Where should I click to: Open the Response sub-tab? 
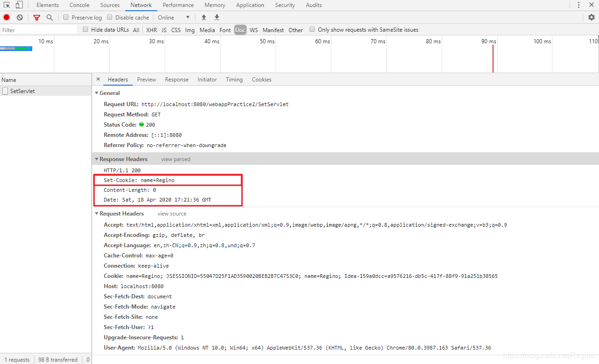point(177,80)
